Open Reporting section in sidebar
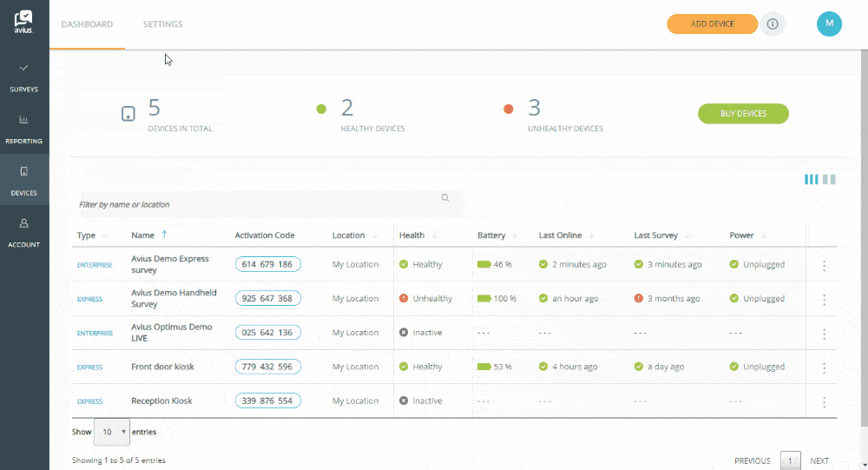This screenshot has height=470, width=868. click(x=24, y=129)
